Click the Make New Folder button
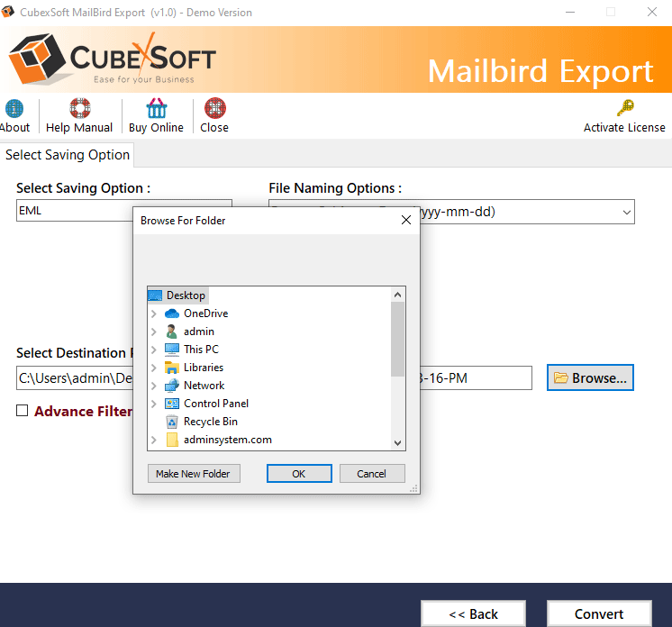The width and height of the screenshot is (672, 627). click(194, 474)
